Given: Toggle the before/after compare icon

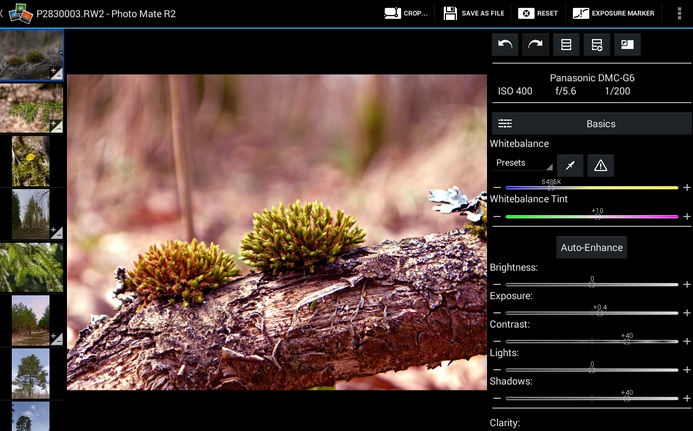Looking at the screenshot, I should (627, 45).
